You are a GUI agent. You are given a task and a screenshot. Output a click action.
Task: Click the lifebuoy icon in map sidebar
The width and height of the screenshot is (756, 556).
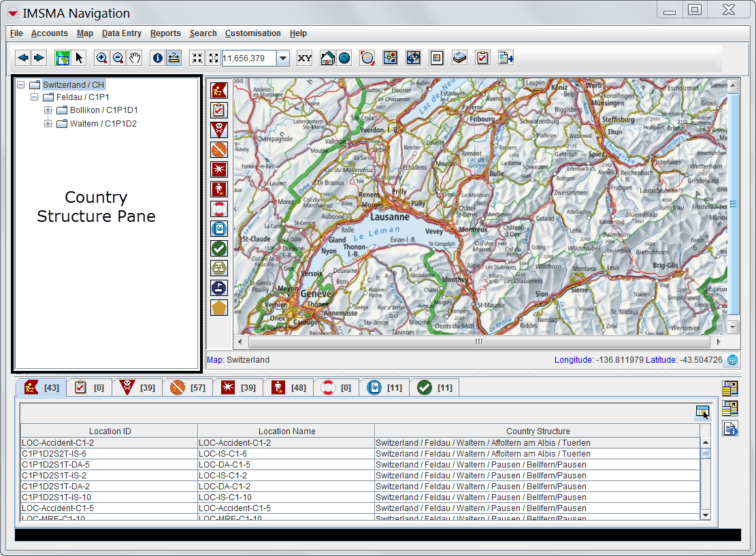click(x=218, y=209)
